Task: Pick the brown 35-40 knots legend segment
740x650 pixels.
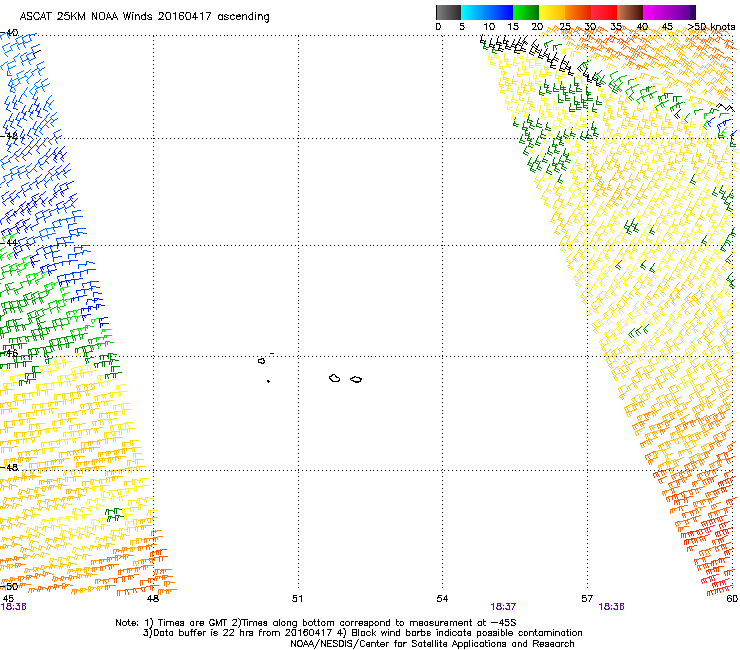Action: [630, 12]
